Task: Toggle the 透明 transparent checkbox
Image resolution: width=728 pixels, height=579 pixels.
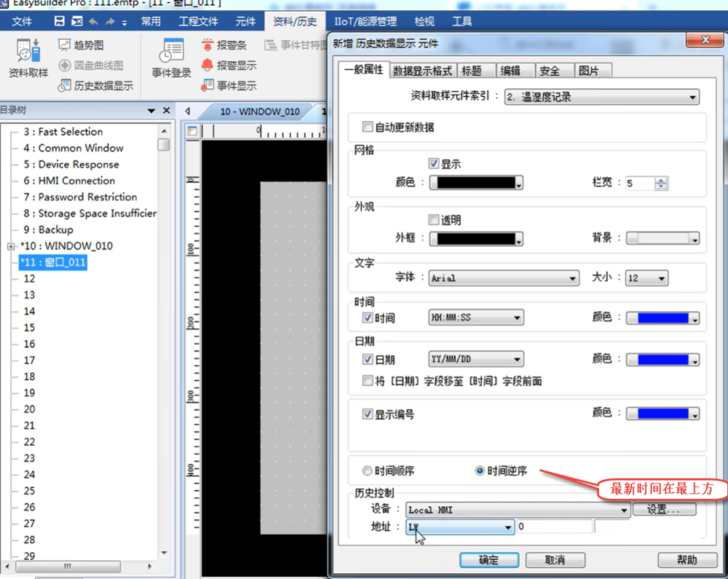Action: tap(435, 220)
